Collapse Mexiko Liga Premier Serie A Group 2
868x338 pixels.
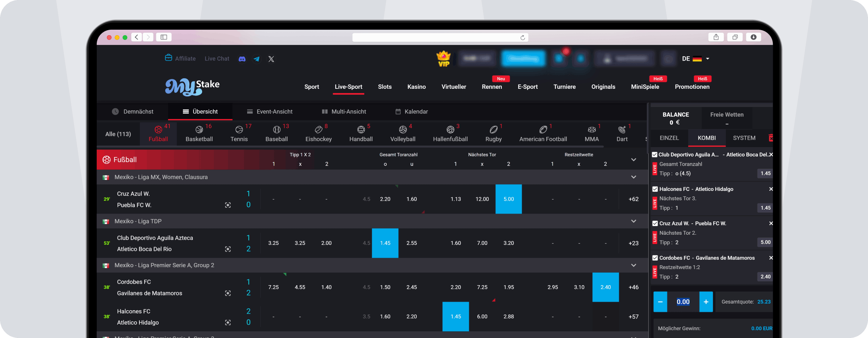click(x=633, y=265)
